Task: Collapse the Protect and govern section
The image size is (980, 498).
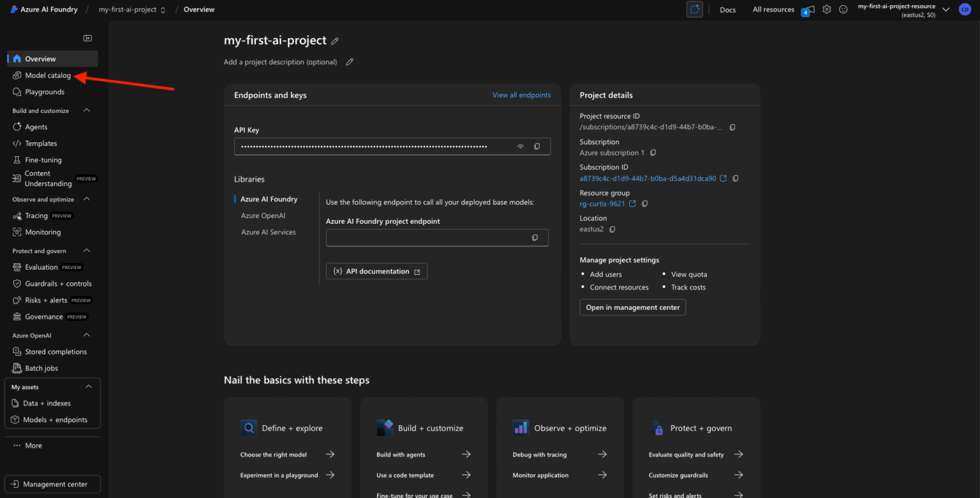Action: tap(87, 251)
